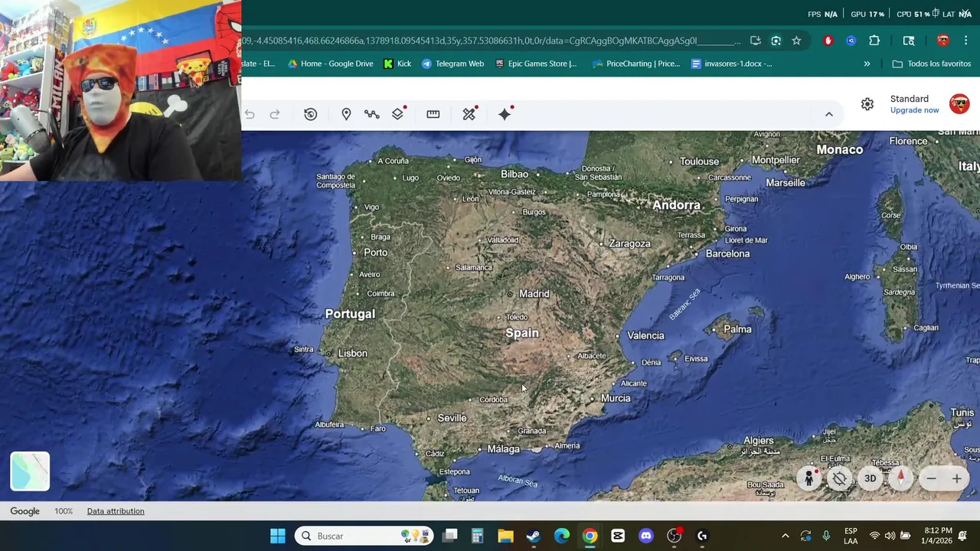
Task: Open the Telegram Web bookmark
Action: coord(452,64)
